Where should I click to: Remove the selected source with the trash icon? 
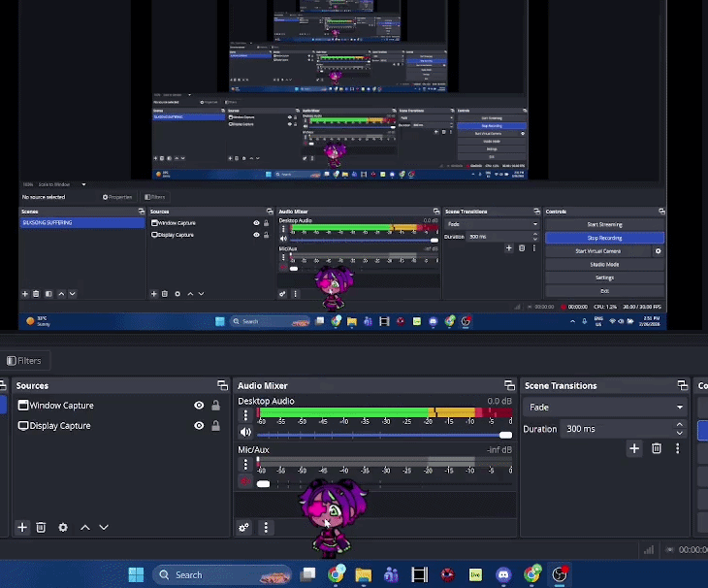coord(41,528)
